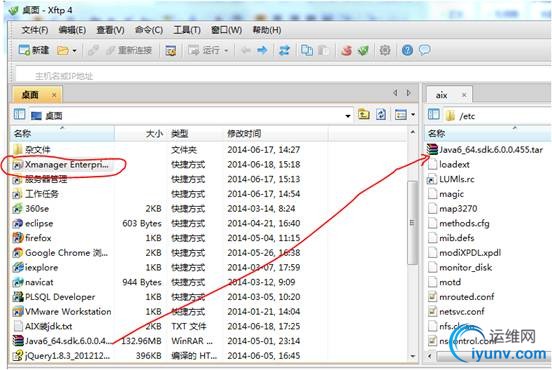Image resolution: width=552 pixels, height=370 pixels.
Task: Expand the local view mode dropdown arrow
Action: [413, 115]
